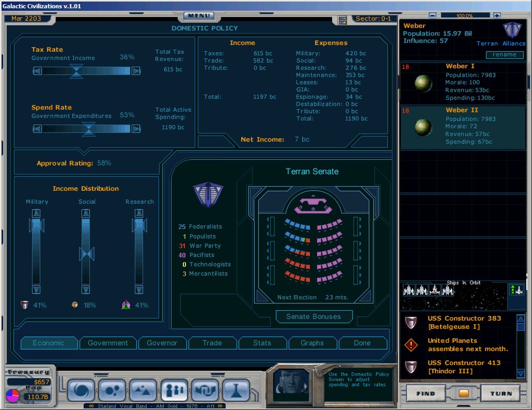
Task: Switch to the Government tab
Action: pyautogui.click(x=108, y=343)
